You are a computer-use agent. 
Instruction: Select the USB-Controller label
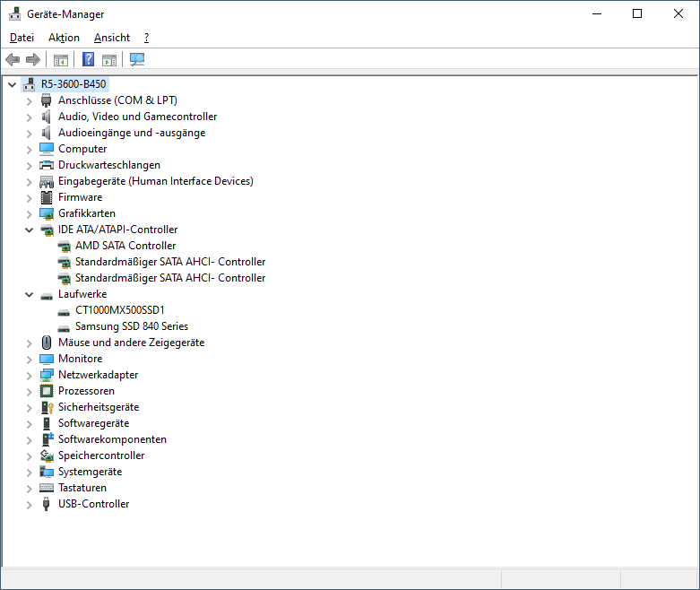point(94,504)
